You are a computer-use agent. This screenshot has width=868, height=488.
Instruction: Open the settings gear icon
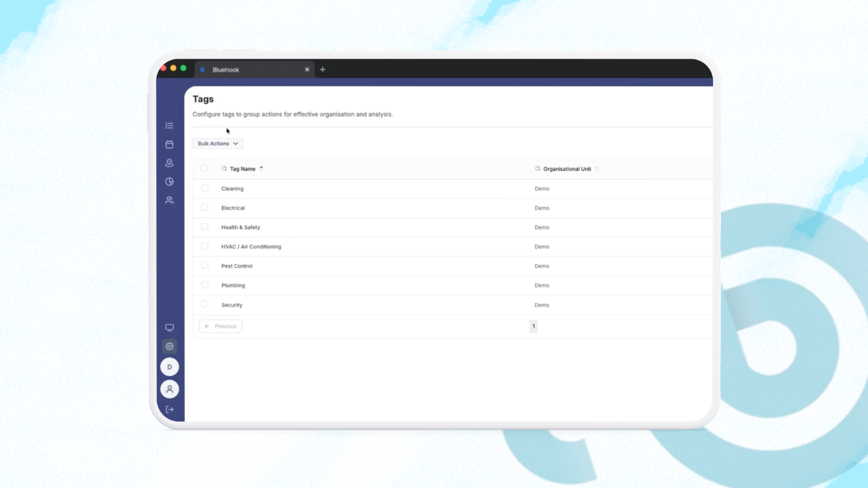pos(170,346)
